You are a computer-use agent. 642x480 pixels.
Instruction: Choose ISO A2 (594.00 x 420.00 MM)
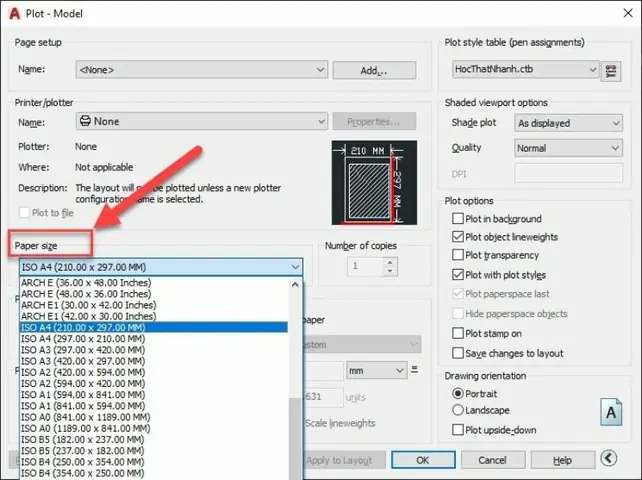tap(154, 383)
